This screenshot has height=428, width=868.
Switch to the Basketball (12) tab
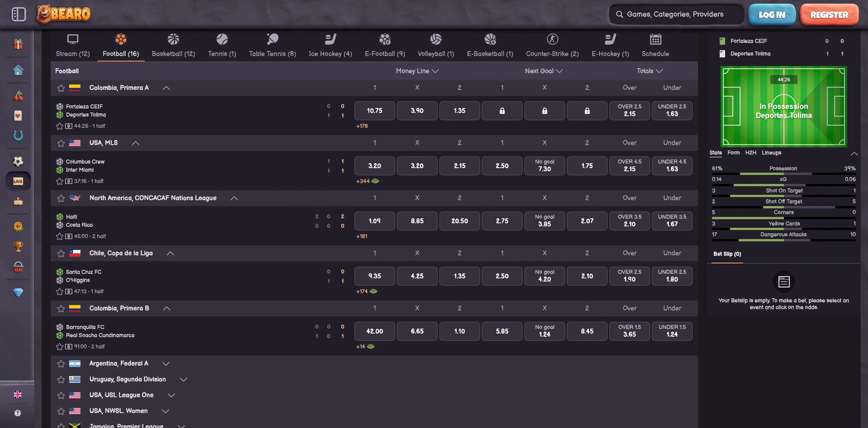point(174,46)
